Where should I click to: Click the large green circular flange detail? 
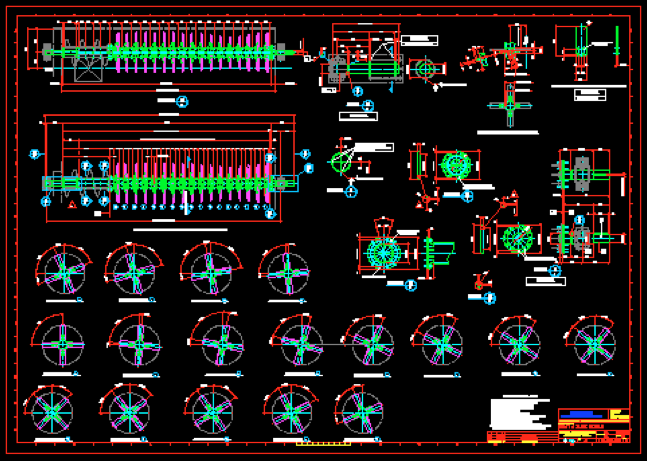(382, 252)
